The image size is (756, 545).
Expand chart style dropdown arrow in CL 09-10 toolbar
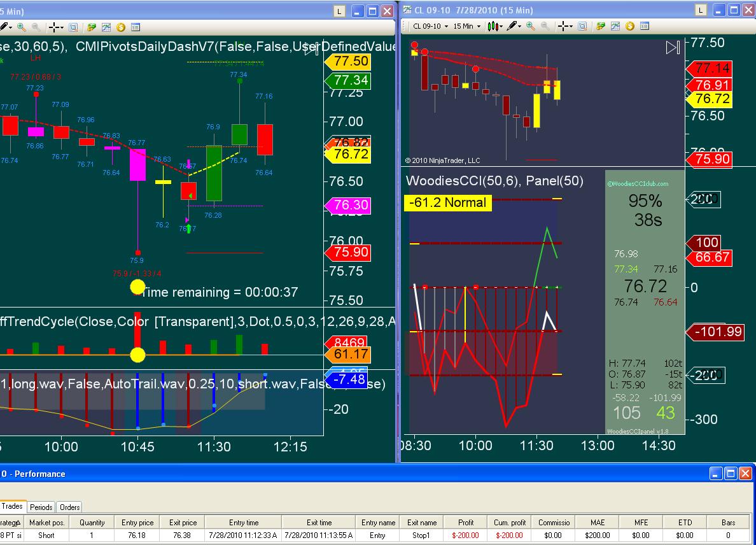(x=501, y=27)
